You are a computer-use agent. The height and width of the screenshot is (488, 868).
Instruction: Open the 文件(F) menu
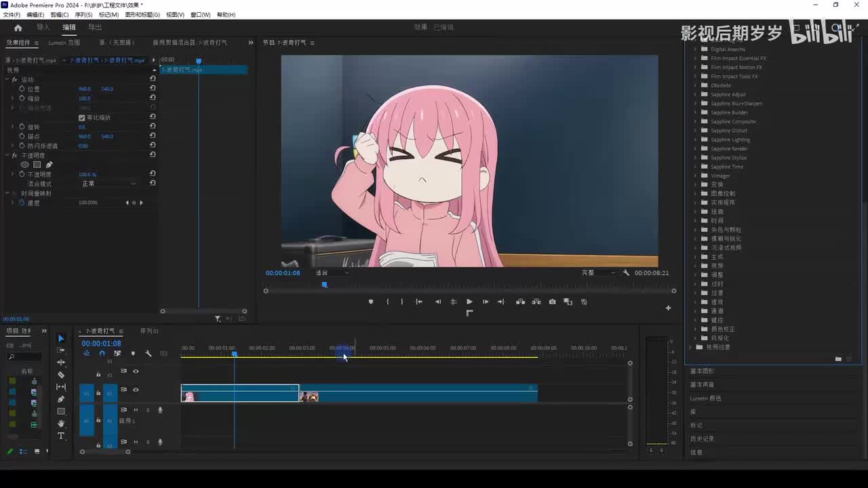(12, 14)
